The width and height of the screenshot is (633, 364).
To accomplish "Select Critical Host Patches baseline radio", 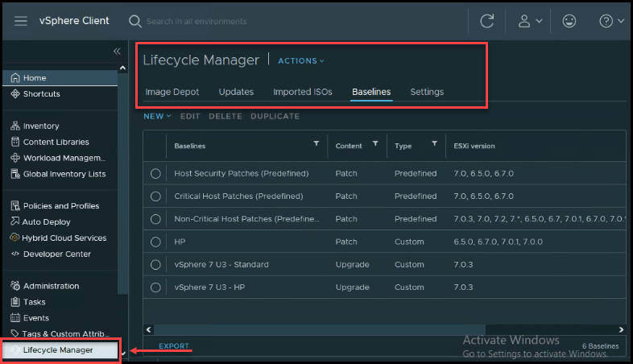I will click(x=155, y=196).
